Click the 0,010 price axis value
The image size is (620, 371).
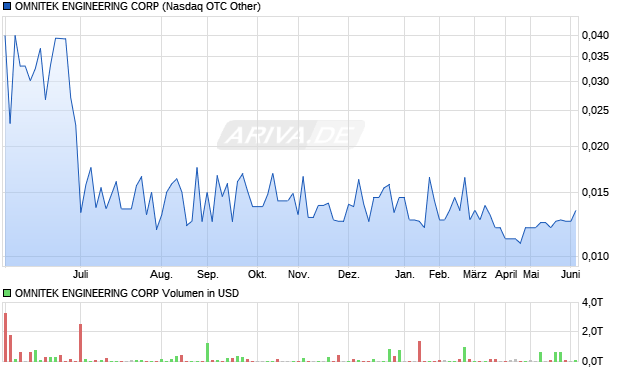[x=595, y=256]
